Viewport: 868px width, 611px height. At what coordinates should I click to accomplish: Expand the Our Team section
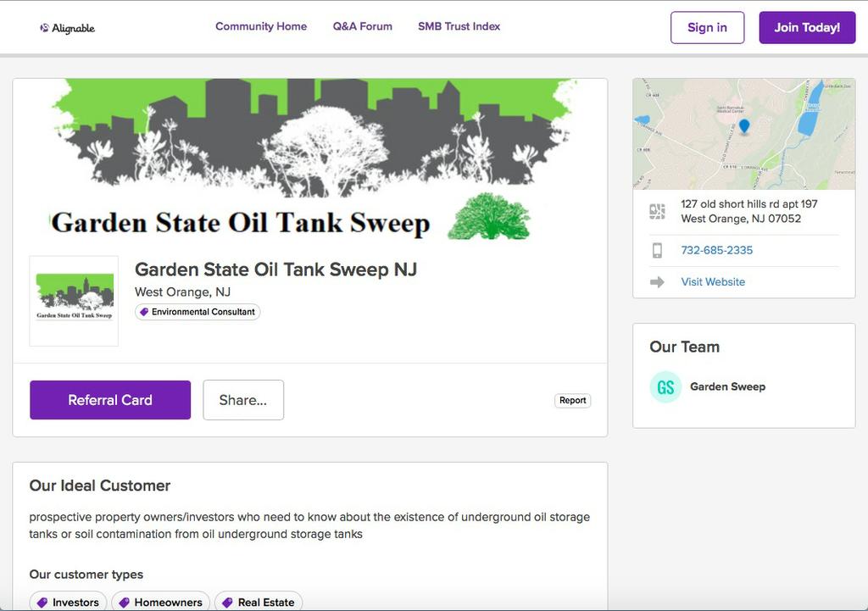coord(685,347)
